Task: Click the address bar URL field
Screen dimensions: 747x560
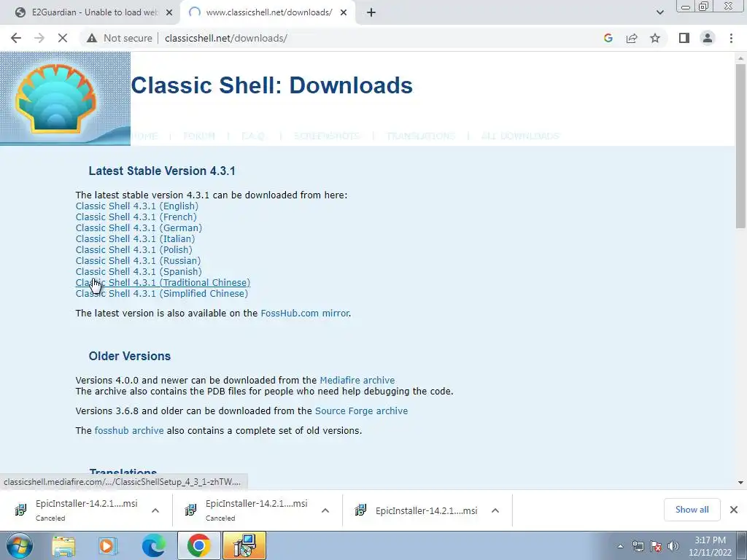Action: (226, 38)
